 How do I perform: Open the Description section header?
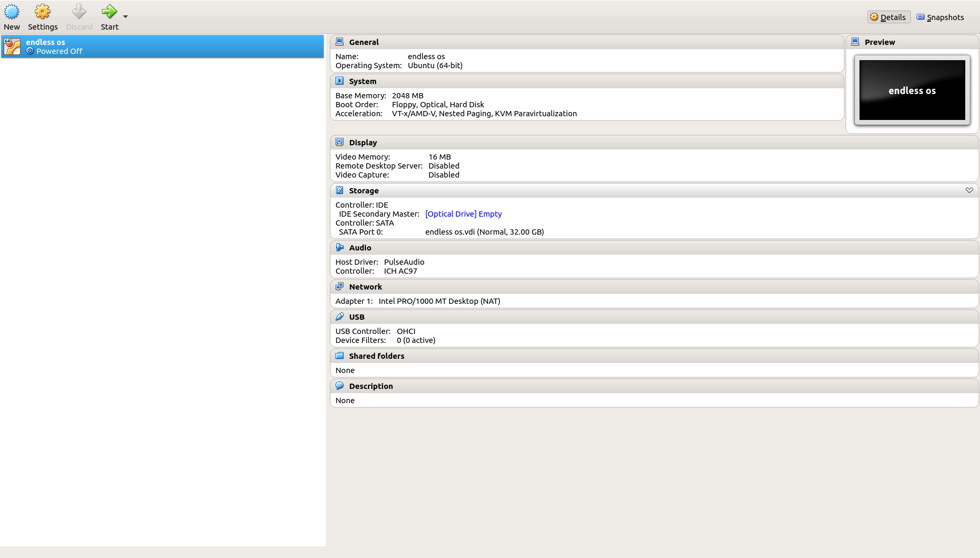[655, 386]
